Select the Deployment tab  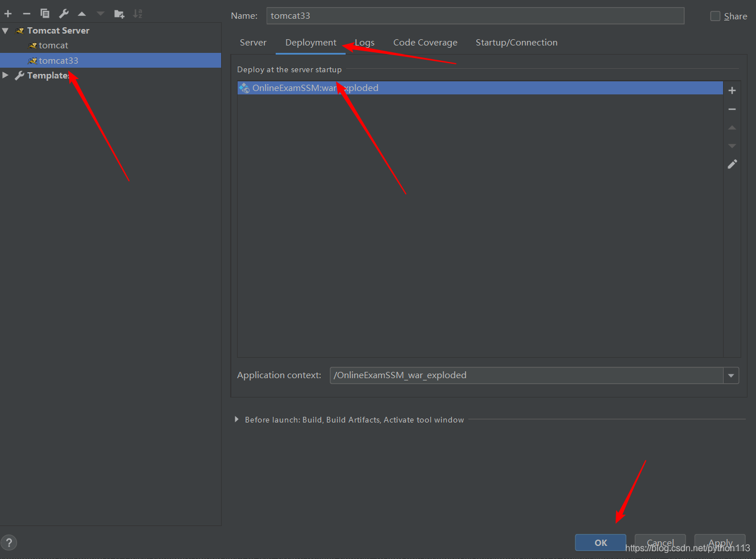(310, 43)
